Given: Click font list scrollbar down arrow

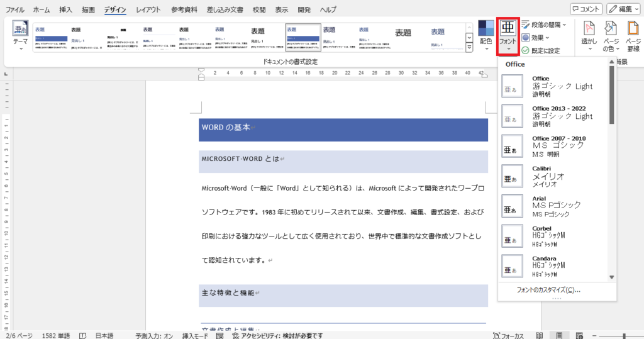Looking at the screenshot, I should (611, 277).
